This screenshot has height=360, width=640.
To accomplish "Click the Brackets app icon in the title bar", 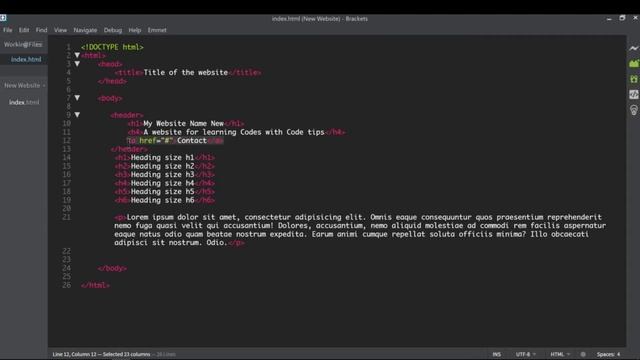I will point(3,18).
